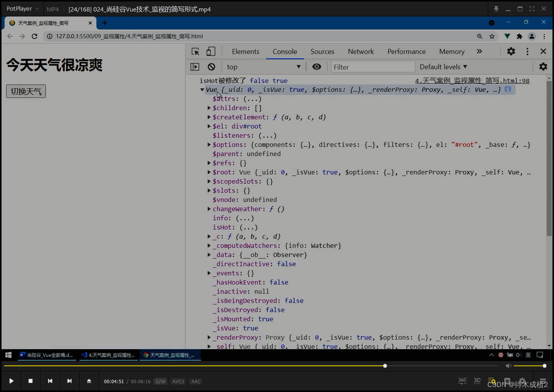Pin the PotPlayer window on top
Viewport: 554px width, 392px height.
pos(496,9)
